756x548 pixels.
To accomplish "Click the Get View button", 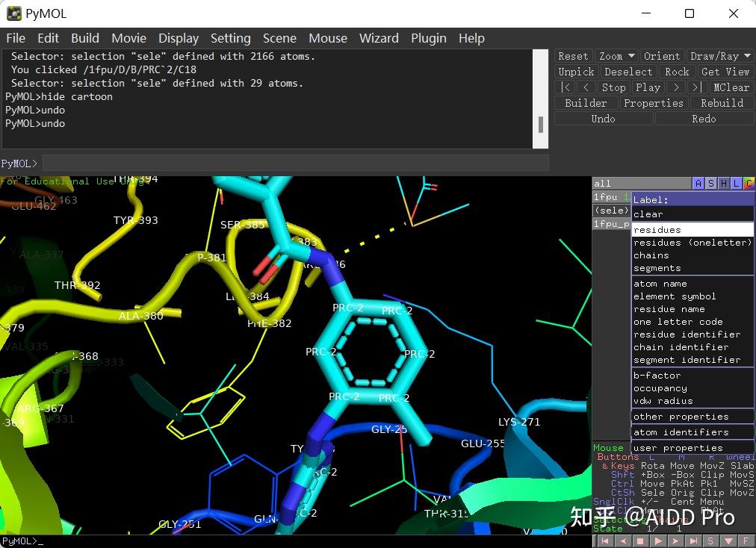I will coord(725,72).
